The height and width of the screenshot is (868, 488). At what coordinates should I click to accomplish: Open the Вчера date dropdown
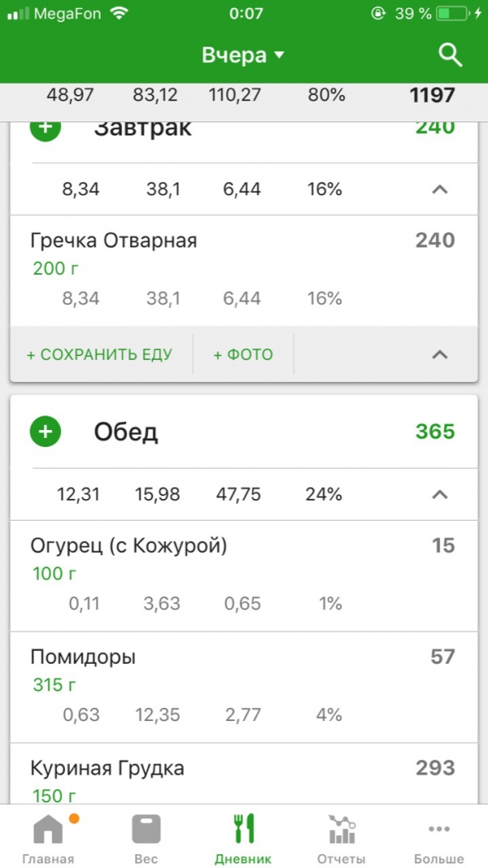point(243,55)
